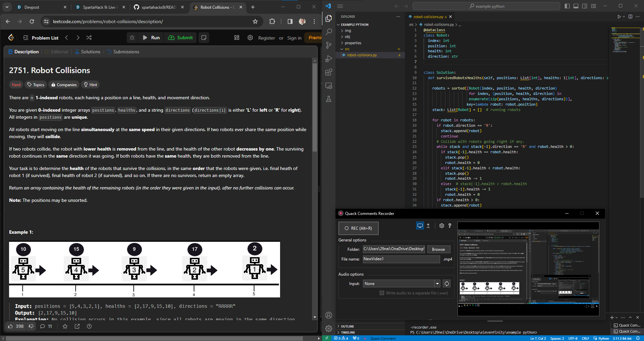This screenshot has height=341, width=644.
Task: Open Quack recorder settings gear
Action: [x=441, y=226]
